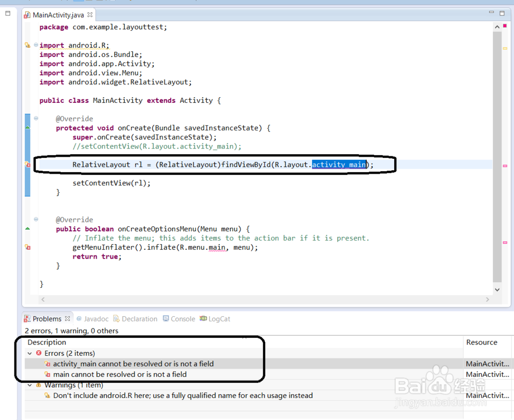
Task: Click editor vertical scrollbar down arrow
Action: coord(497,289)
